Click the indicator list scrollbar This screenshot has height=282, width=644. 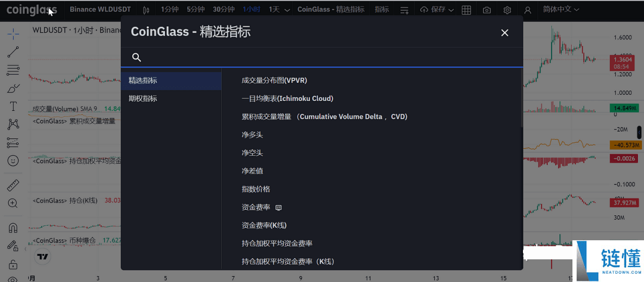pos(522,98)
